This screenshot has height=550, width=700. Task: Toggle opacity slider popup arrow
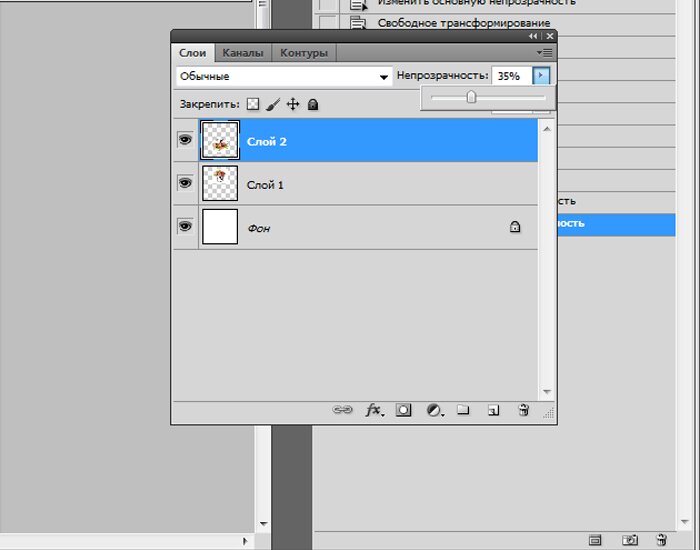541,75
